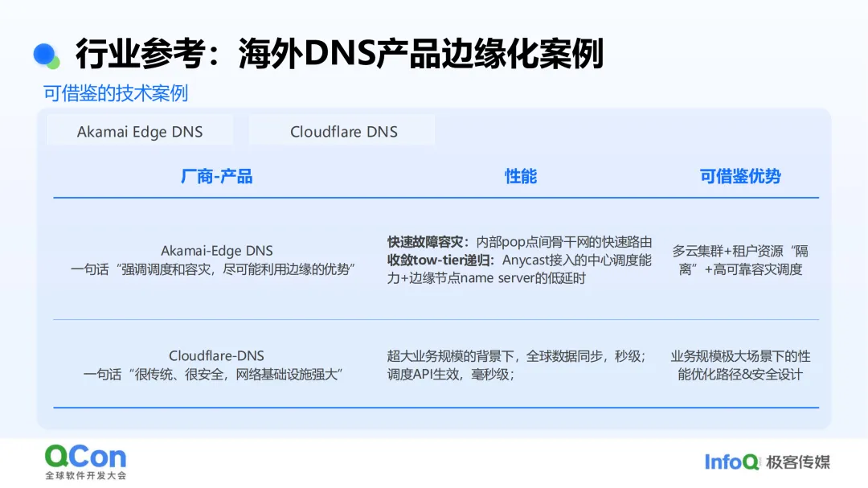The height and width of the screenshot is (488, 868).
Task: Click the text 强调调度和容灾，尽可能利用边缘的优势
Action: pos(235,269)
